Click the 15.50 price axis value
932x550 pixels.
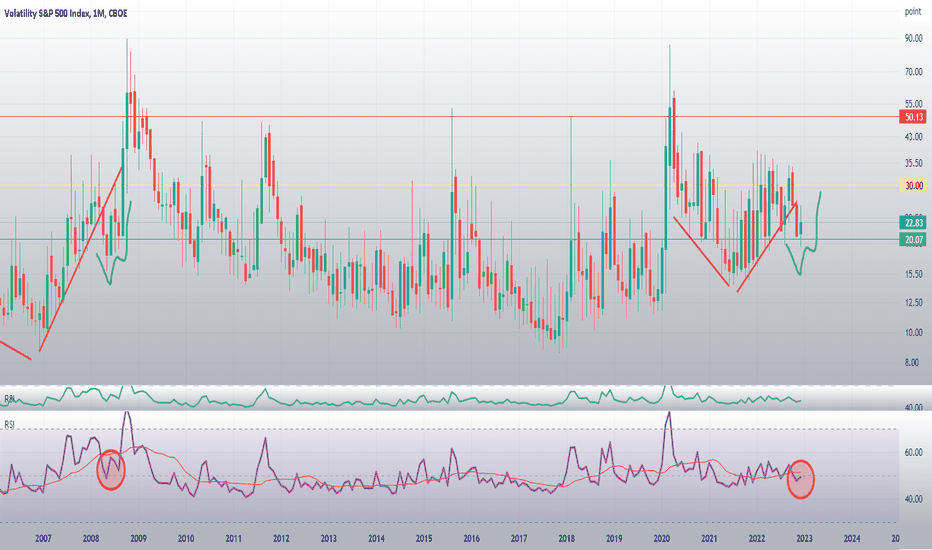914,274
